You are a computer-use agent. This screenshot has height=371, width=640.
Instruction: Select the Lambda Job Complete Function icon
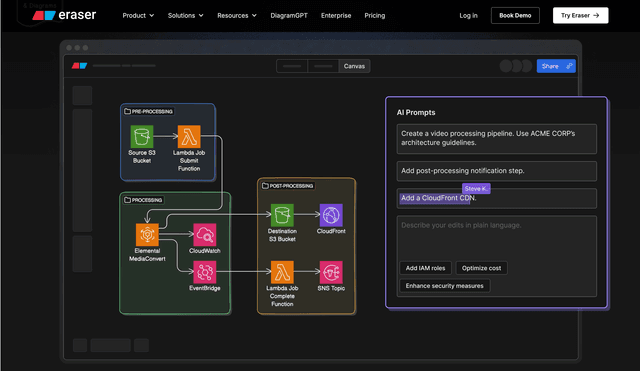[282, 272]
